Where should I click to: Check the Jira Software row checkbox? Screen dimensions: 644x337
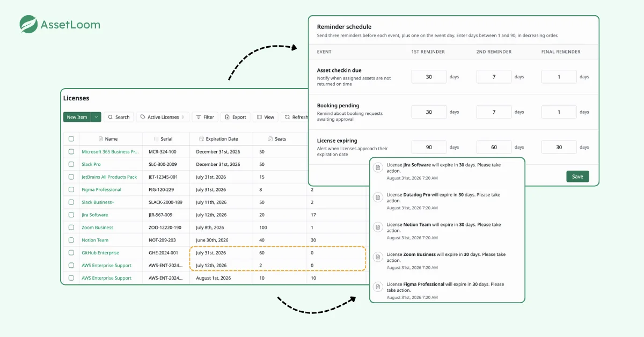71,215
